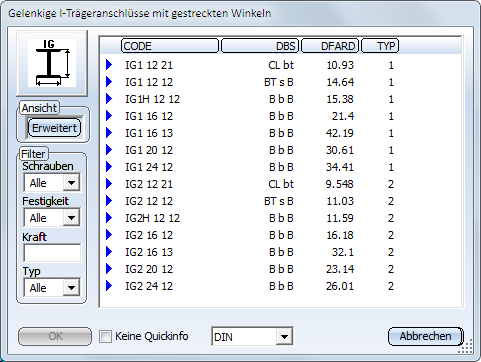Sort list by DFARD column header
The image size is (481, 362).
(x=330, y=46)
